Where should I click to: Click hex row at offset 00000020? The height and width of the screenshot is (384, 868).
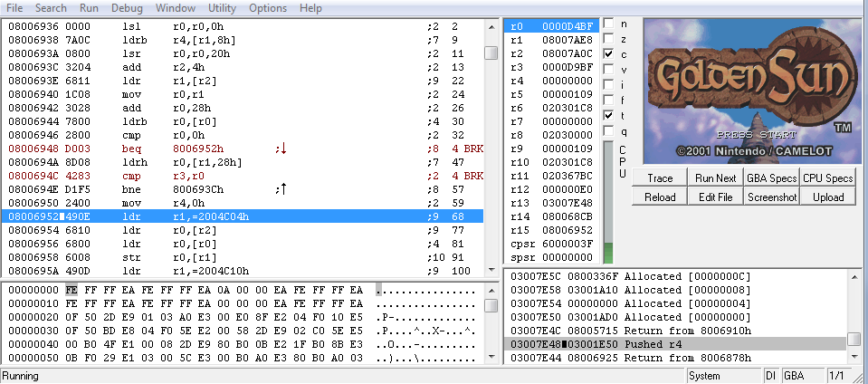tap(243, 317)
